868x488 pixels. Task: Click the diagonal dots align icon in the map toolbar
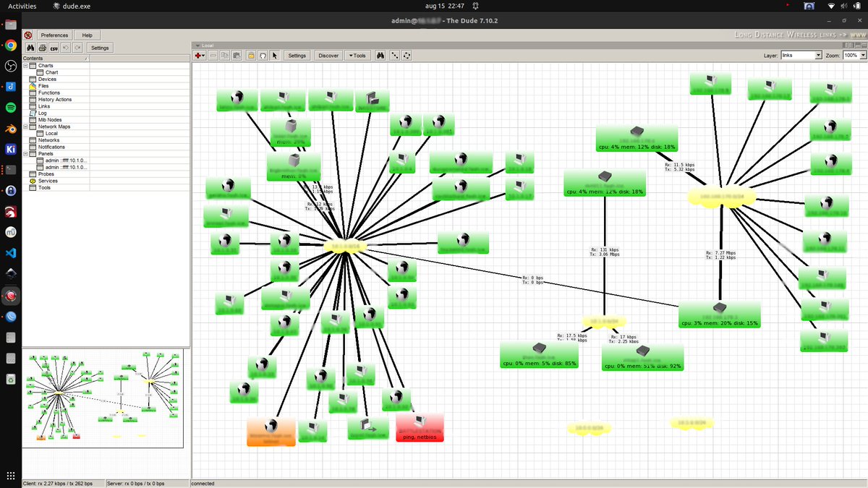pos(395,55)
